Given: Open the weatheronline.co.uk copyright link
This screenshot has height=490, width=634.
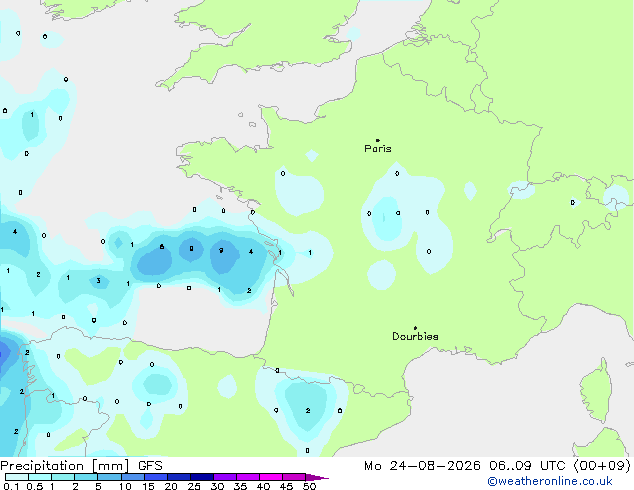Looking at the screenshot, I should (550, 481).
